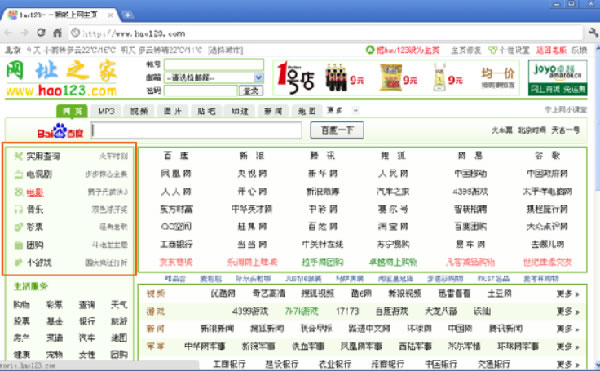This screenshot has height=371, width=600.
Task: Expand 更多 in the 视频 row
Action: point(568,294)
